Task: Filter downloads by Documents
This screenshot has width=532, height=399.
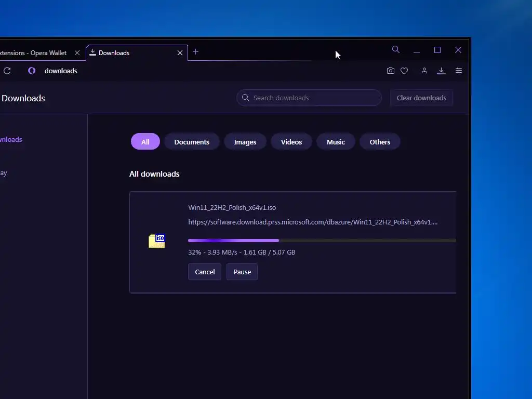Action: click(x=192, y=142)
